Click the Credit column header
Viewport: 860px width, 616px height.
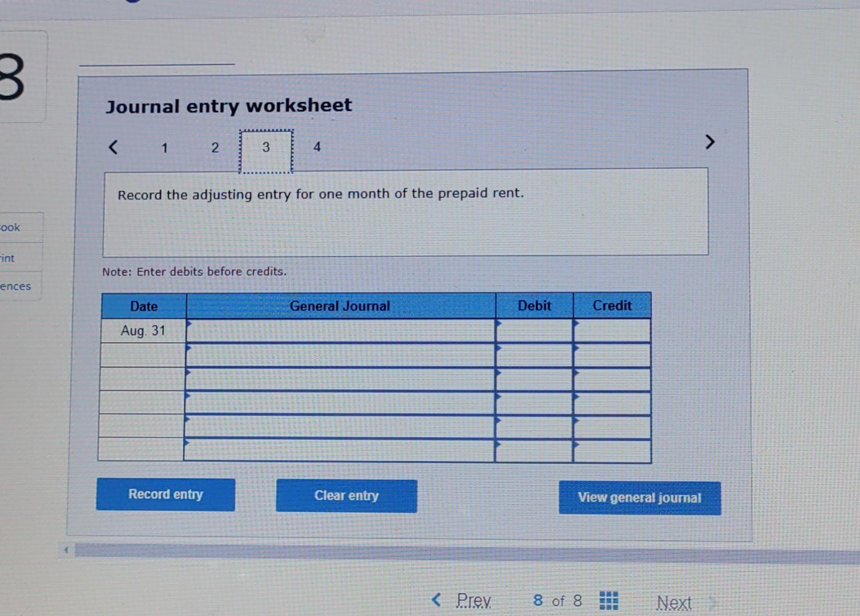point(612,306)
